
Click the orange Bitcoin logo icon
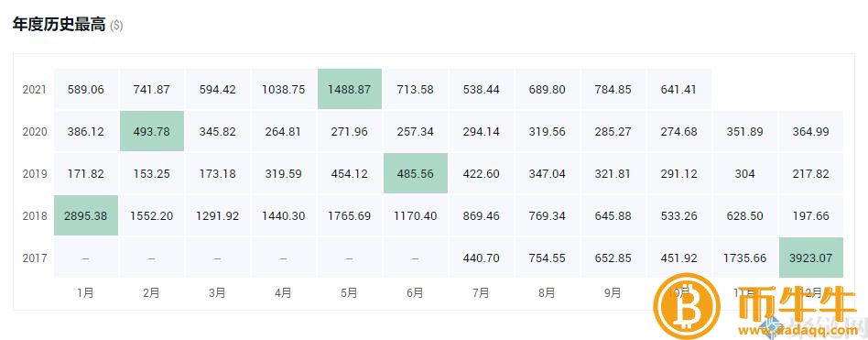click(688, 306)
